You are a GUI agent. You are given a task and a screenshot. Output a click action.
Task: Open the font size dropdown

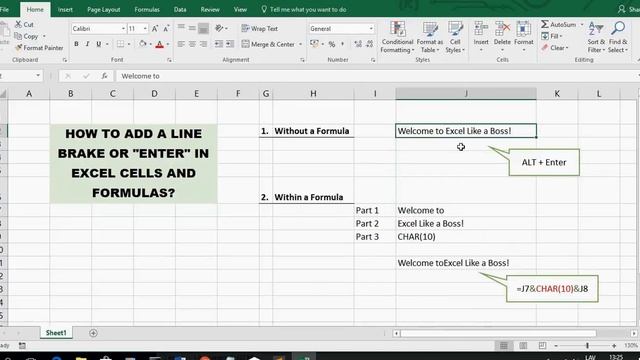tap(145, 29)
